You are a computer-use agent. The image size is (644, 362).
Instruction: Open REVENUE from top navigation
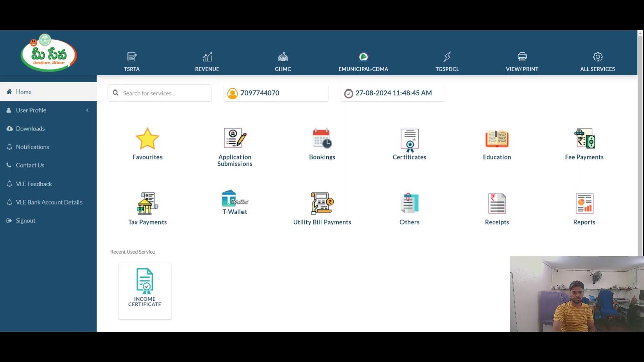tap(207, 62)
